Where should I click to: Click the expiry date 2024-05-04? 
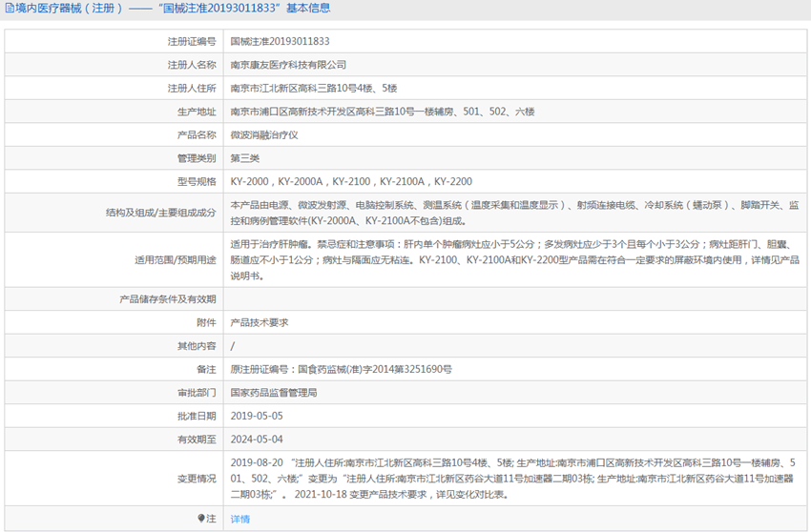point(257,439)
